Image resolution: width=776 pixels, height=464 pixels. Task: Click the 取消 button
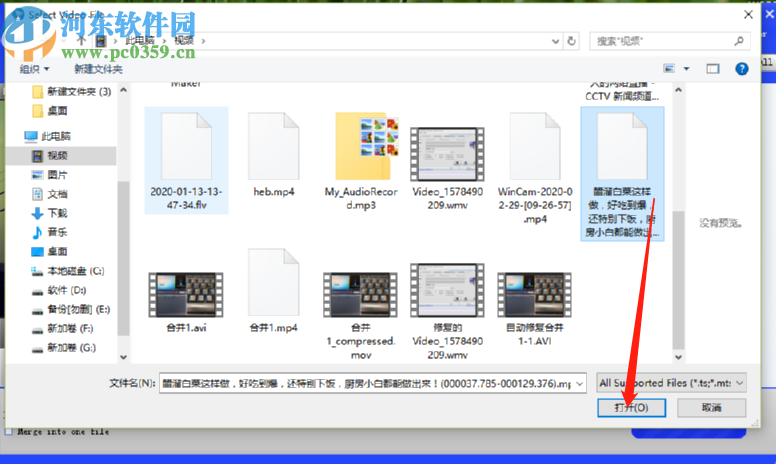tap(712, 408)
